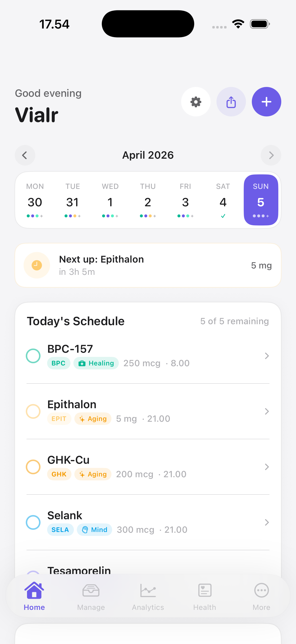The width and height of the screenshot is (296, 644).
Task: Tap the share icon button
Action: coord(231,102)
